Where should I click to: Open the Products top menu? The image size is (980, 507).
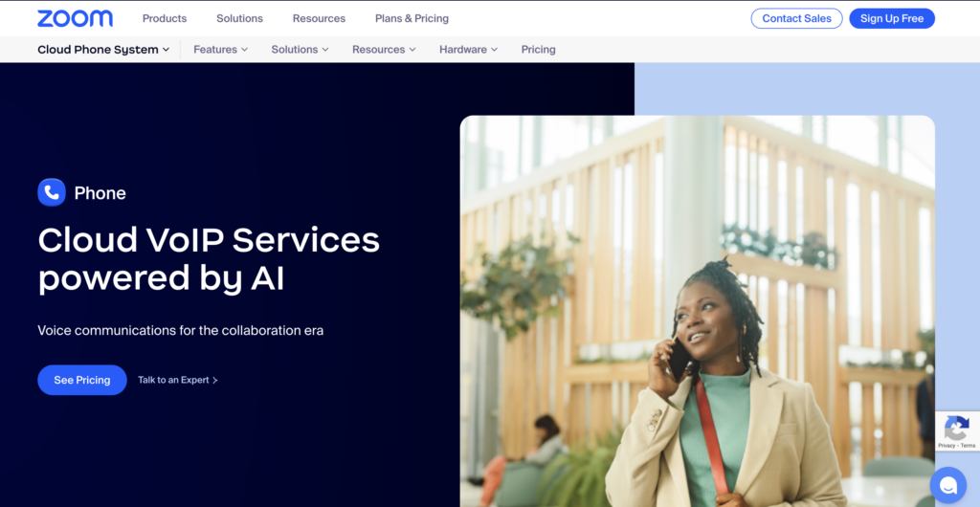click(x=165, y=19)
